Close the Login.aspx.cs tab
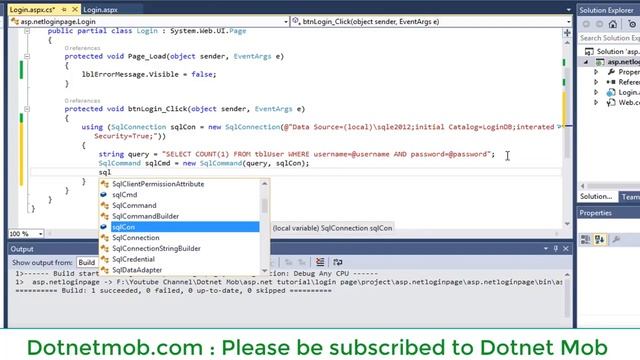The height and width of the screenshot is (360, 640). pyautogui.click(x=75, y=9)
